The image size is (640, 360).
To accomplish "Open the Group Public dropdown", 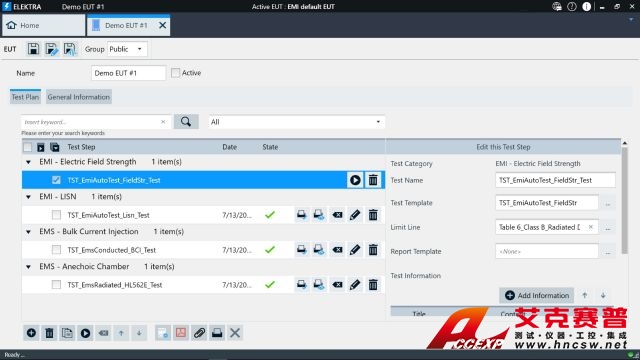I will click(x=127, y=49).
